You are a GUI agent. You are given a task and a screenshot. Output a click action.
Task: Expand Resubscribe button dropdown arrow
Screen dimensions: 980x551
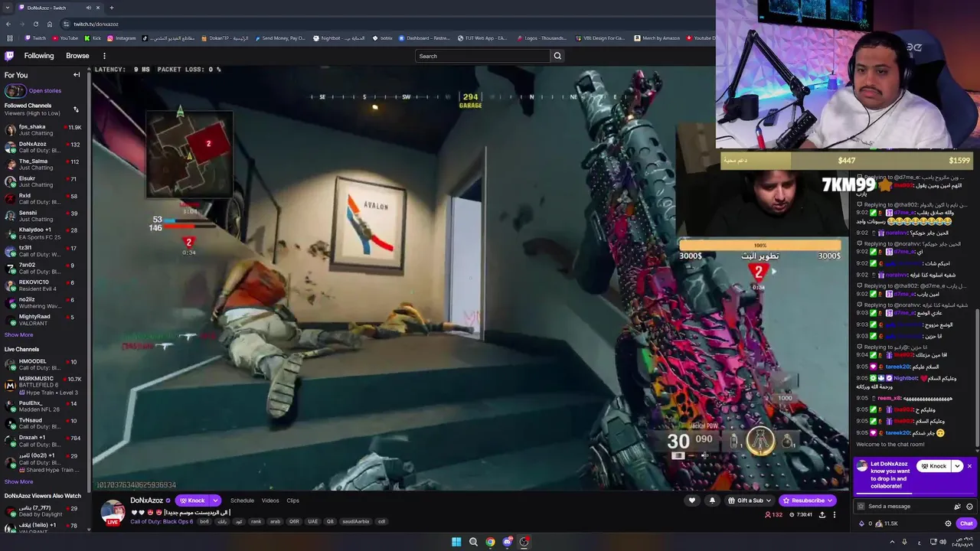coord(830,500)
